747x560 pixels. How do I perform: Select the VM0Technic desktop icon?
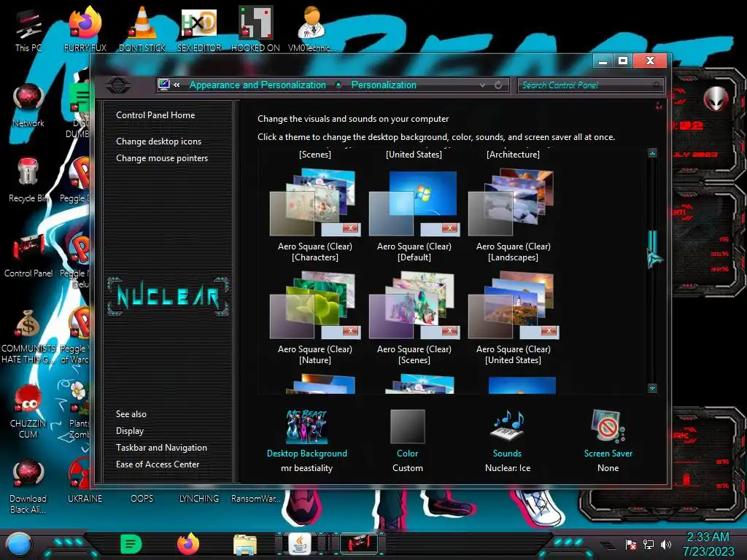[311, 29]
